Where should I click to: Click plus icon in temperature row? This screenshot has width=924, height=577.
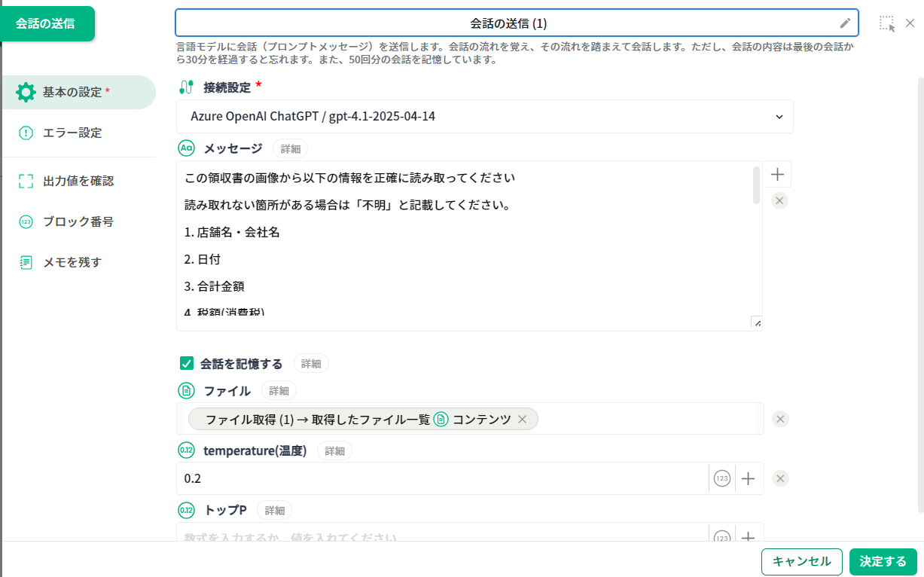click(749, 479)
